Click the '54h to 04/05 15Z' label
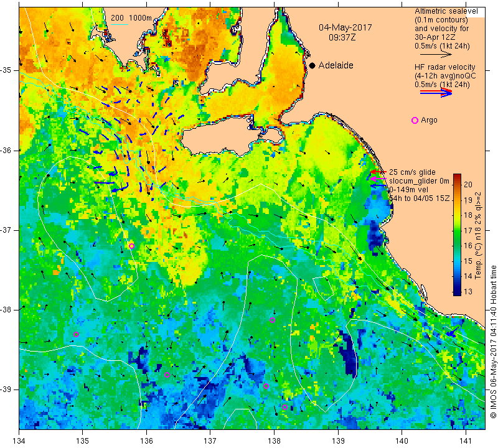 [419, 198]
